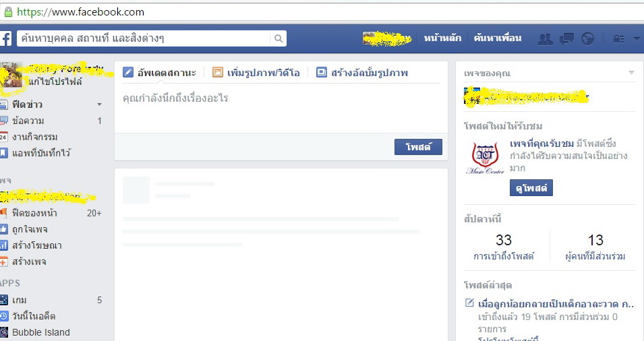Open สร้างโฆษณา in sidebar
This screenshot has width=644, height=341.
click(37, 245)
